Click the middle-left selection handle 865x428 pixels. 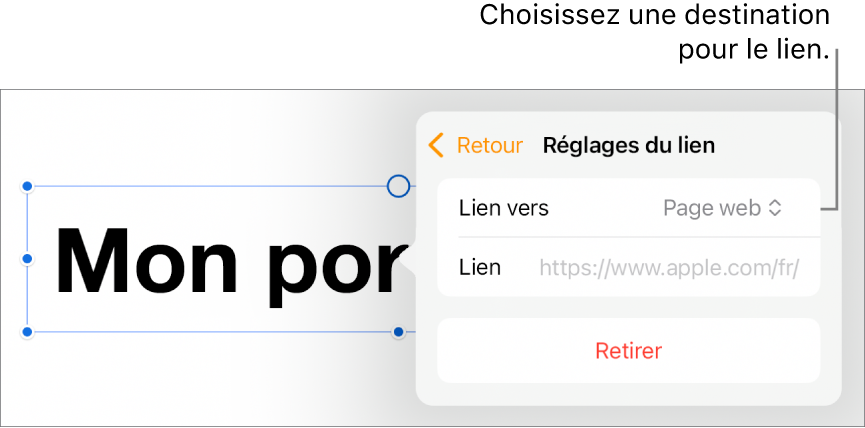tap(28, 259)
